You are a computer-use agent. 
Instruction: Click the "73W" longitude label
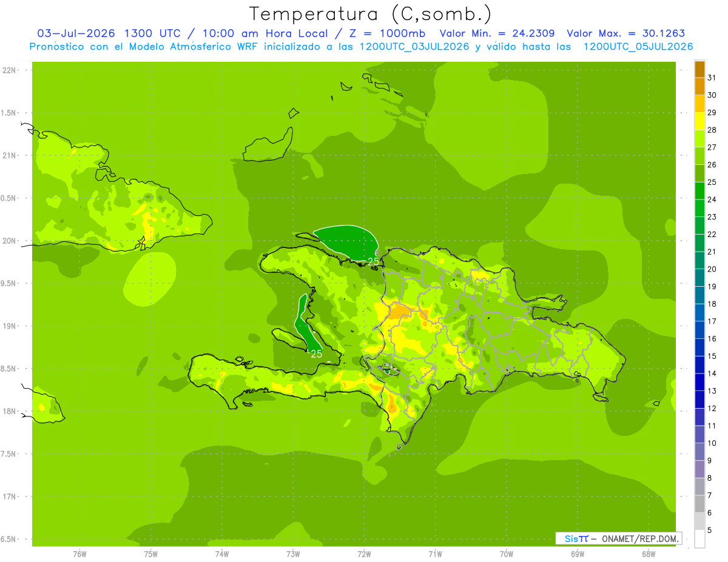click(293, 554)
